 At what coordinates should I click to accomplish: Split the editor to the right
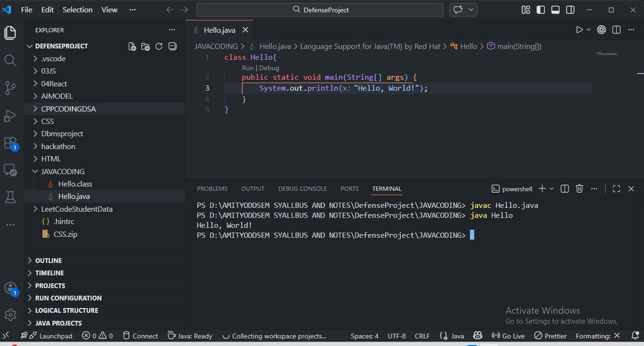tap(617, 30)
